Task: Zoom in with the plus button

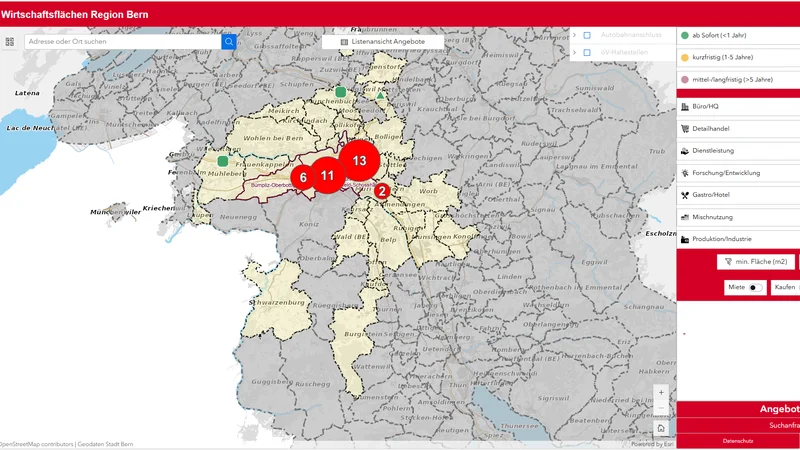Action: (x=661, y=393)
